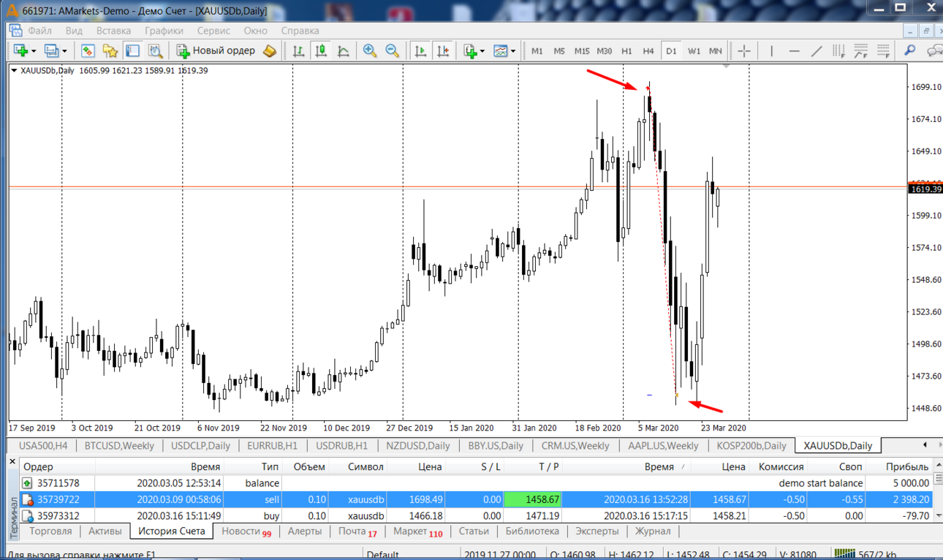The width and height of the screenshot is (943, 560).
Task: Expand the profiles dropdown arrow
Action: coord(64,51)
